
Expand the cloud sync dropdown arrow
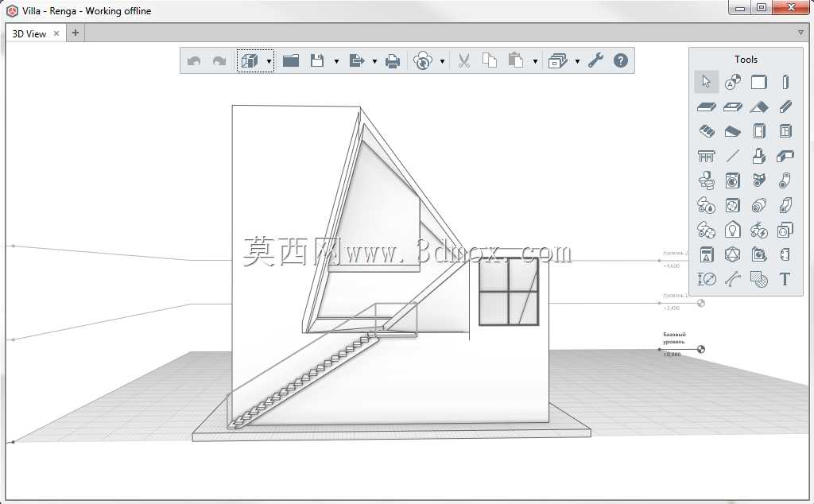tap(442, 61)
